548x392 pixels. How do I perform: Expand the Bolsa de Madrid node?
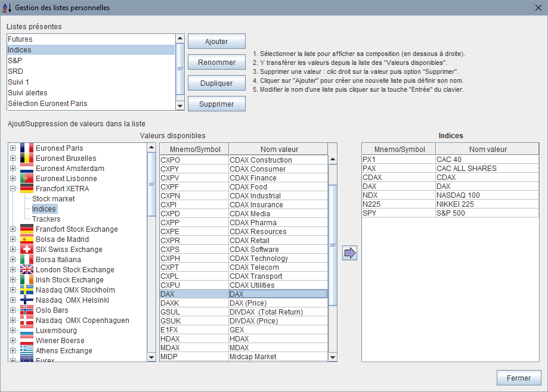pos(13,239)
